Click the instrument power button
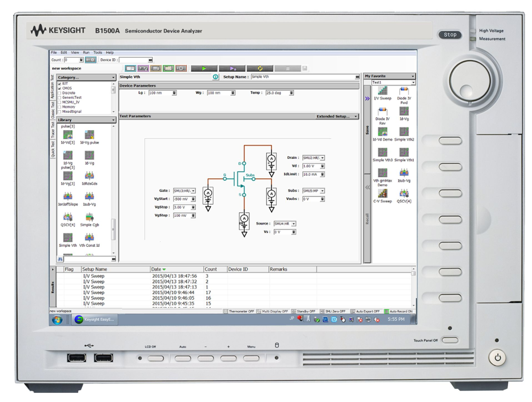This screenshot has height=402, width=532. click(x=498, y=358)
